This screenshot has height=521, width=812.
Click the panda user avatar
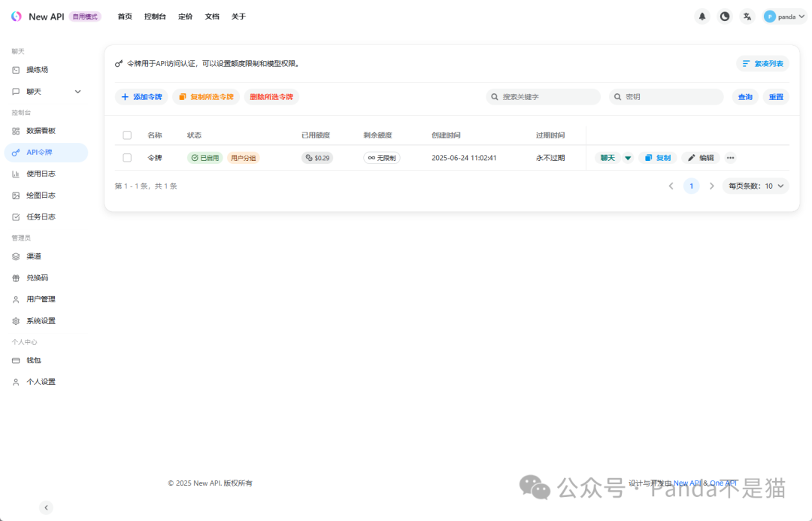(x=770, y=17)
